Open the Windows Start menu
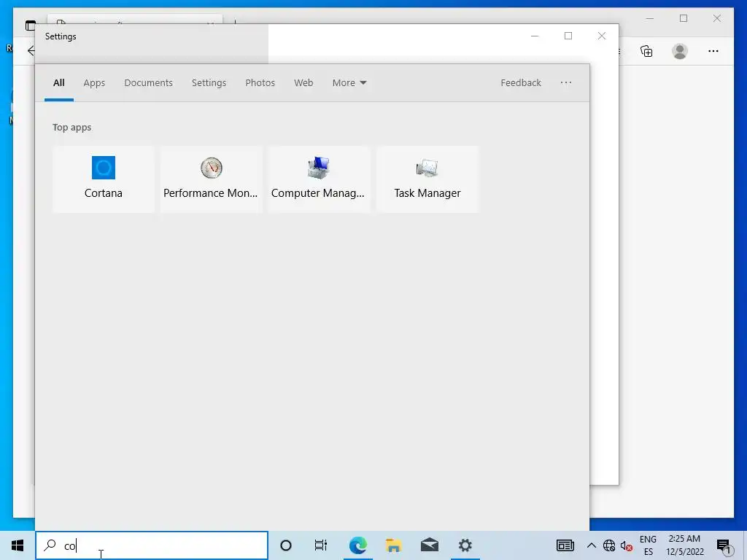The image size is (747, 560). click(18, 545)
